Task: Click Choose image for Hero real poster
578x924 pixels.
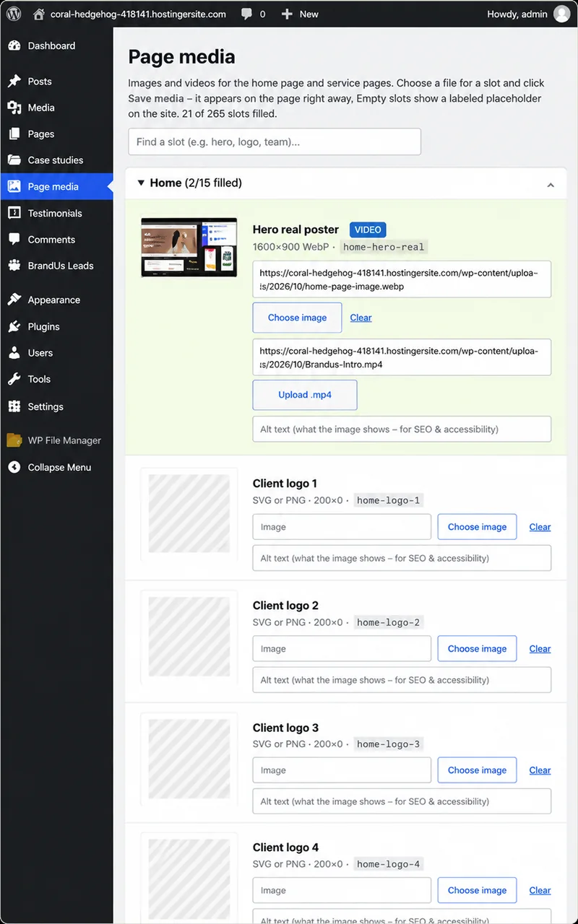Action: click(x=297, y=318)
